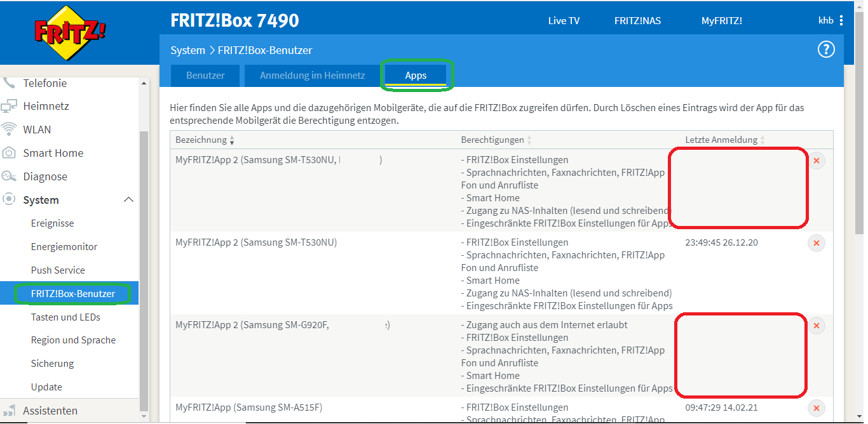Select FRITZ!Box-Benutzer in sidebar

70,294
